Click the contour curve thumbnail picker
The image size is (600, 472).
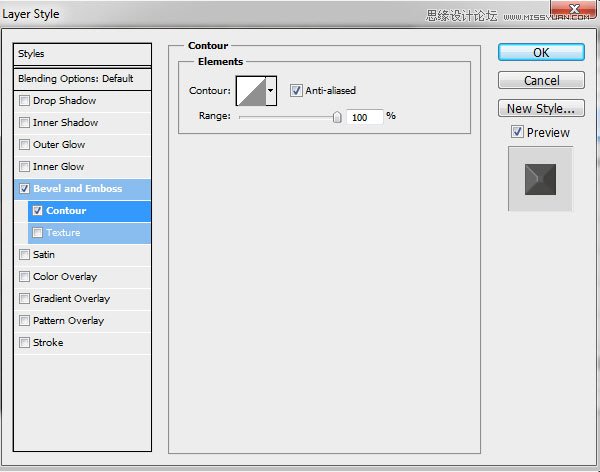click(251, 91)
